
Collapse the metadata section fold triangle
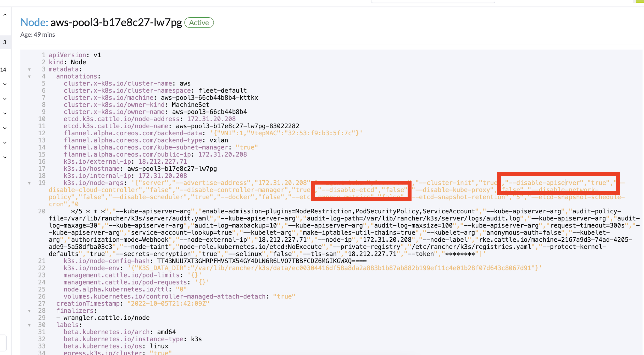coord(29,69)
